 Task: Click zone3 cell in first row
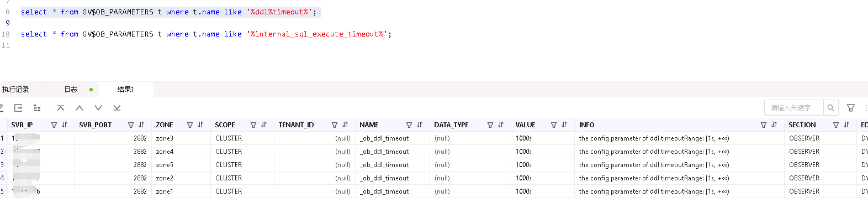[165, 138]
